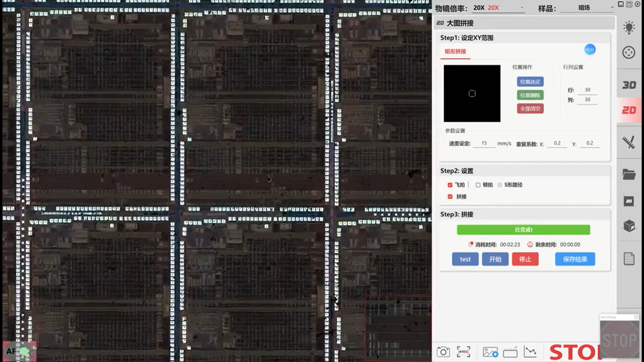Start screen recording with REC icon
The image size is (644, 362).
click(464, 352)
